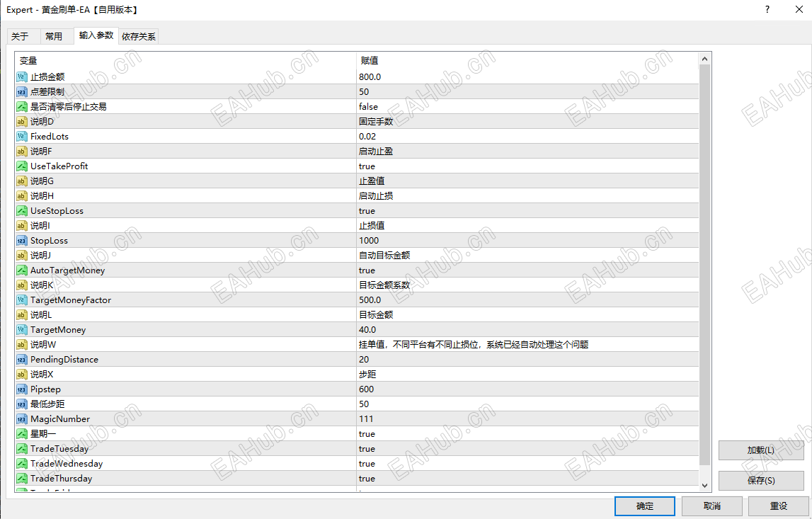Click the integer icon beside 最低步距
This screenshot has width=812, height=519.
[22, 404]
